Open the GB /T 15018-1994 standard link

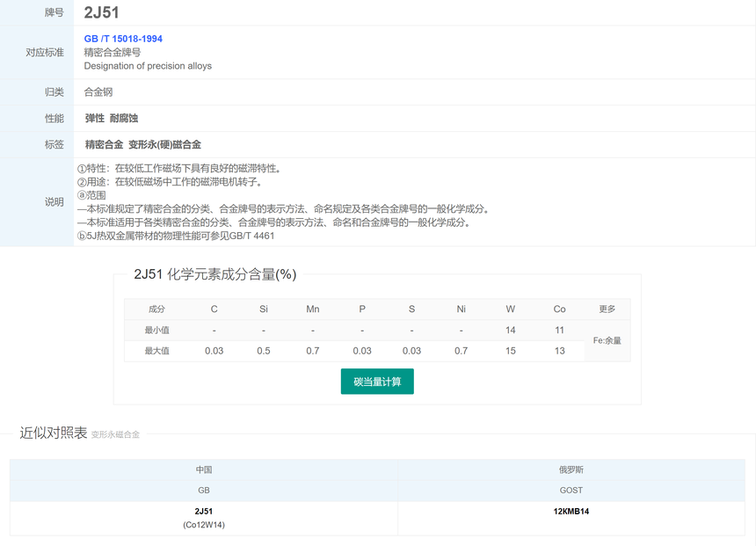click(x=123, y=39)
